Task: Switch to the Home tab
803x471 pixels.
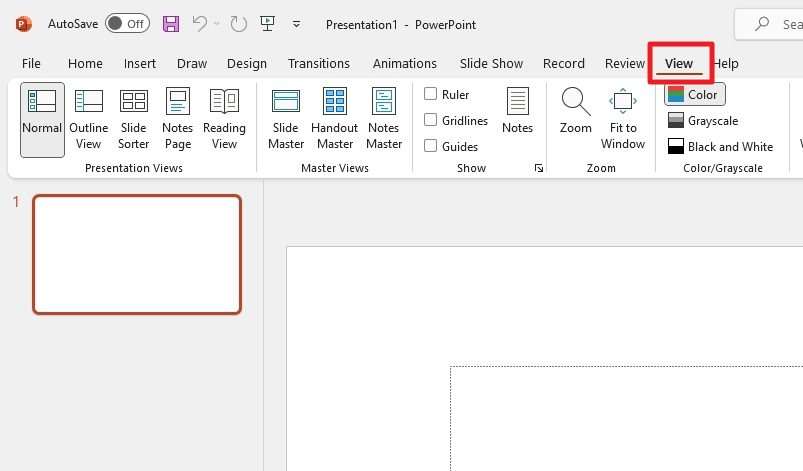Action: pos(85,63)
